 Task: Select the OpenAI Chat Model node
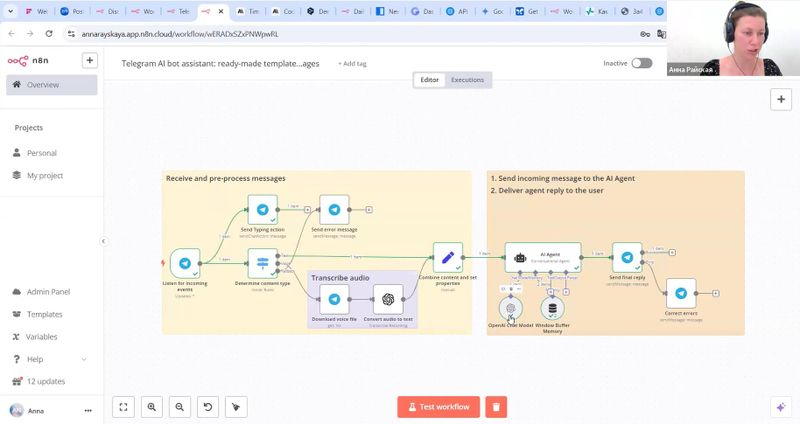[510, 309]
